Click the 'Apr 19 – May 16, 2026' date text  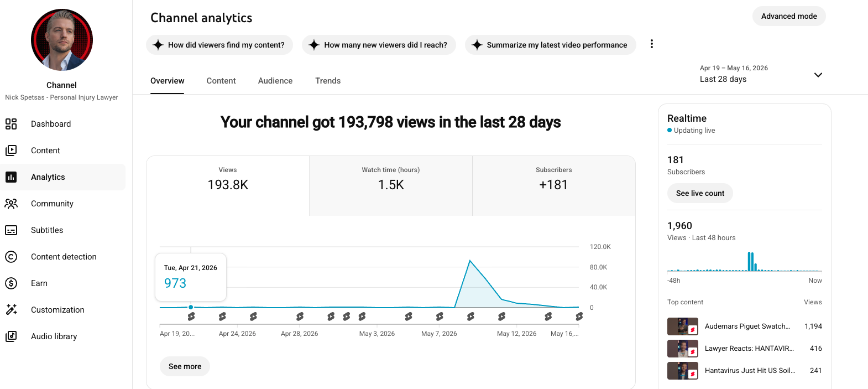point(734,68)
